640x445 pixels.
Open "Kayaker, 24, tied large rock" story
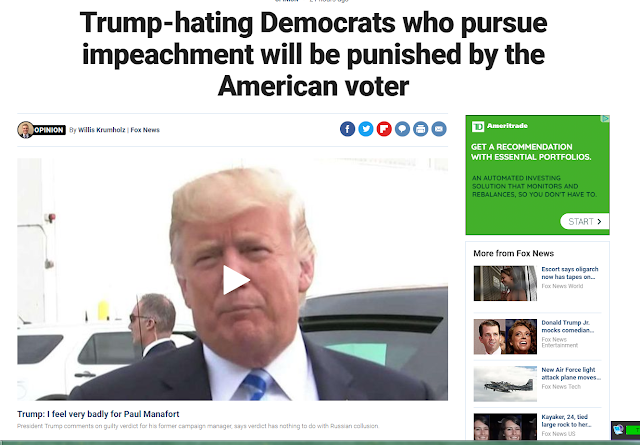click(x=566, y=421)
